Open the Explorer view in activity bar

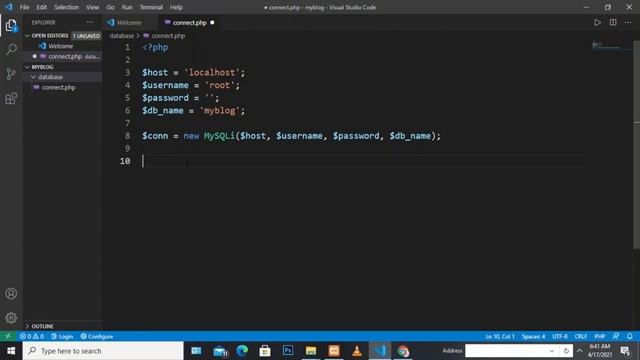[x=11, y=26]
